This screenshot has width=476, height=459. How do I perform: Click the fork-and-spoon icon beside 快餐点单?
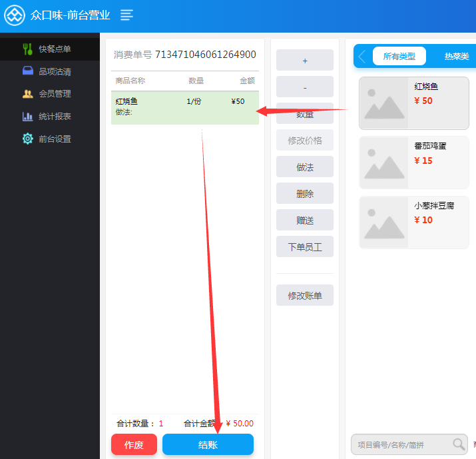(27, 49)
